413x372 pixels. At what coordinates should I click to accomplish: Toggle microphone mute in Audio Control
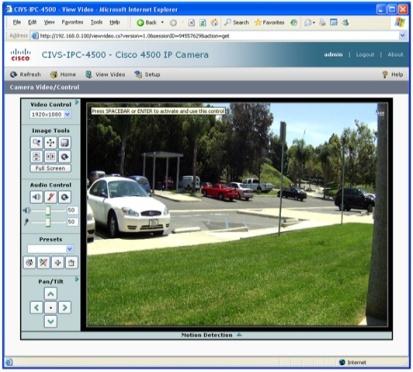pyautogui.click(x=50, y=197)
